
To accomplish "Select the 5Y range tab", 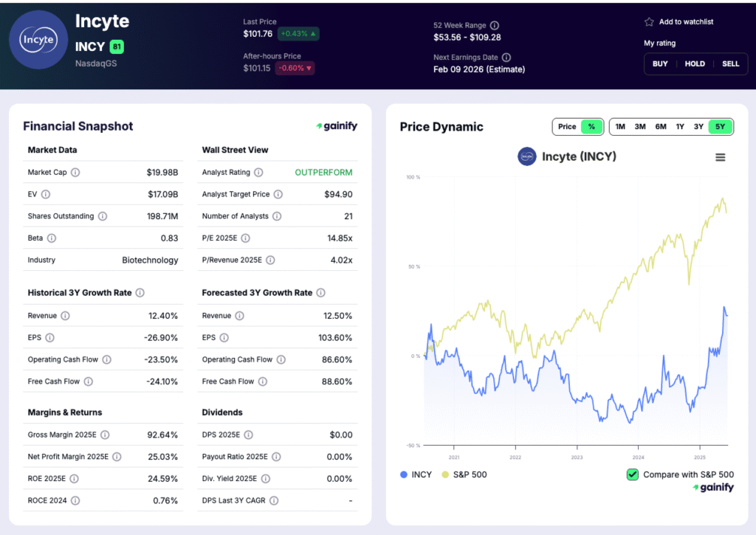I will click(720, 126).
